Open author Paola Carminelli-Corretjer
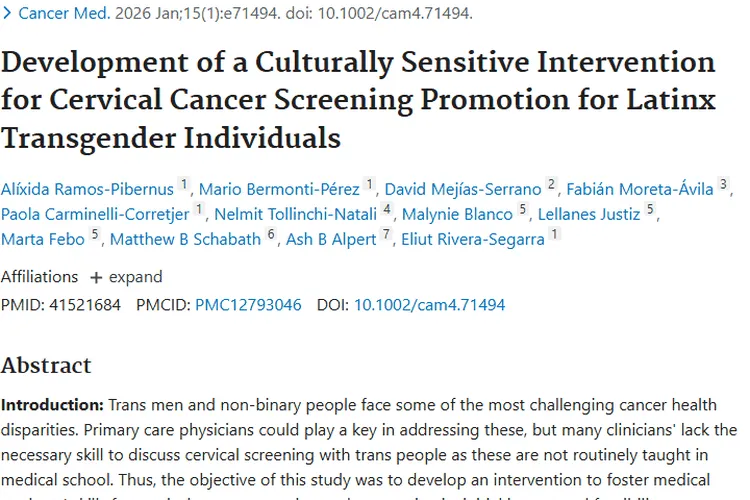Screen dimensions: 750x500 [95, 214]
